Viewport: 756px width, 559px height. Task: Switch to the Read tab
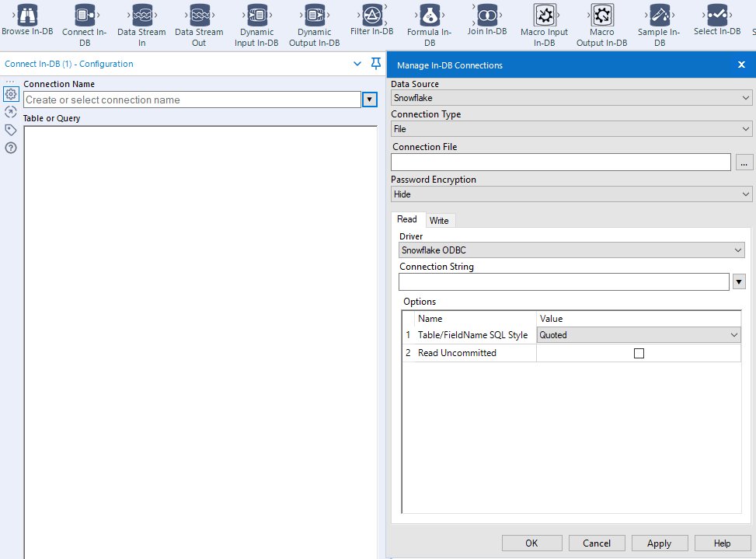407,219
